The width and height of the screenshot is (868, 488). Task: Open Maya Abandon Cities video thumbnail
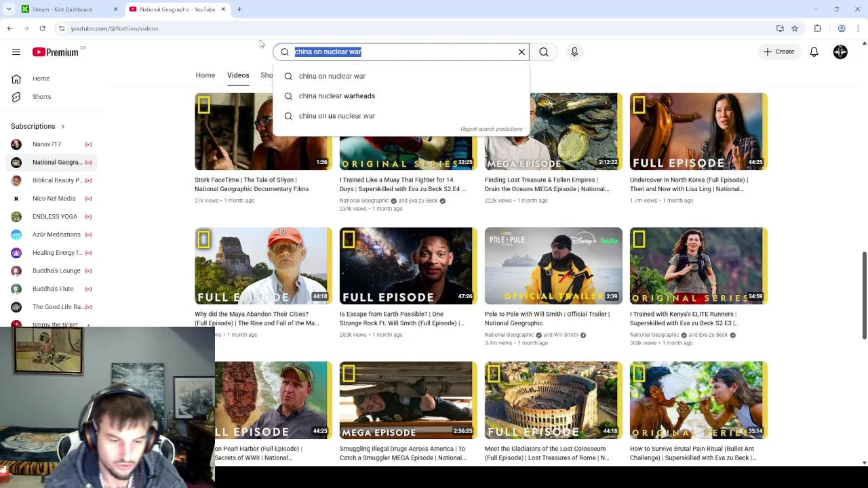[263, 266]
